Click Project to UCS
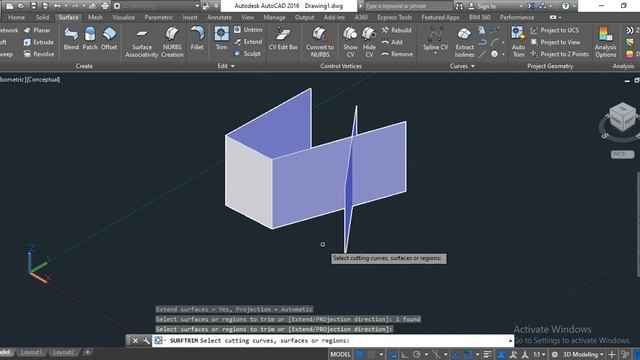Screen dimensions: 640x360 tap(555, 30)
